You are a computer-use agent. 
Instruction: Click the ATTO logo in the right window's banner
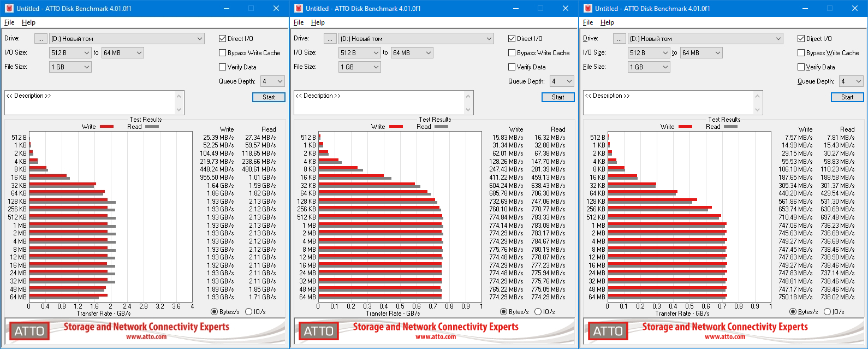click(x=608, y=331)
